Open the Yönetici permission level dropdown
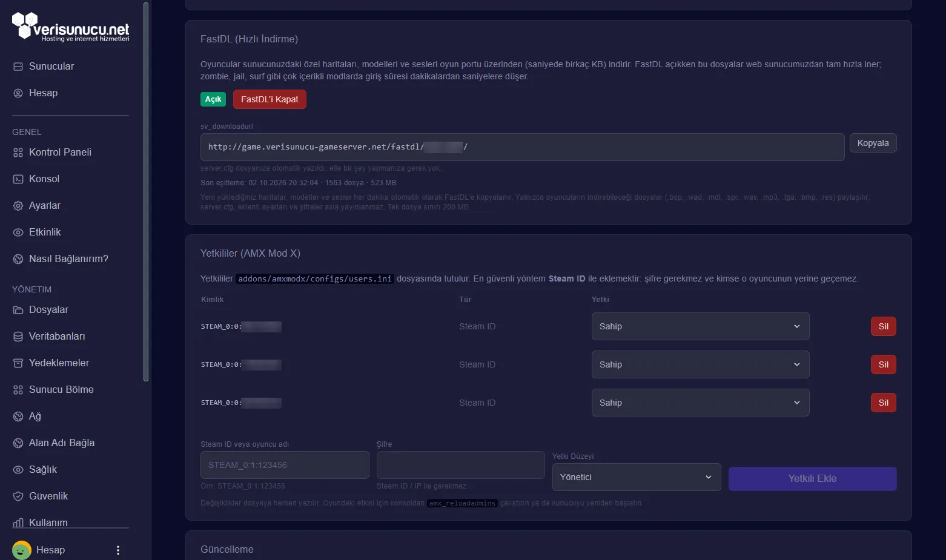Viewport: 946px width, 560px height. coord(637,477)
